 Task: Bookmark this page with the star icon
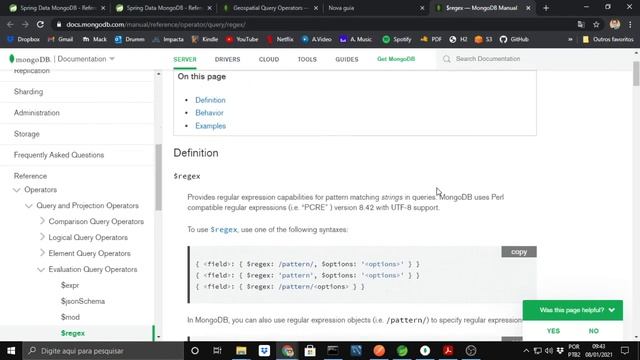596,24
